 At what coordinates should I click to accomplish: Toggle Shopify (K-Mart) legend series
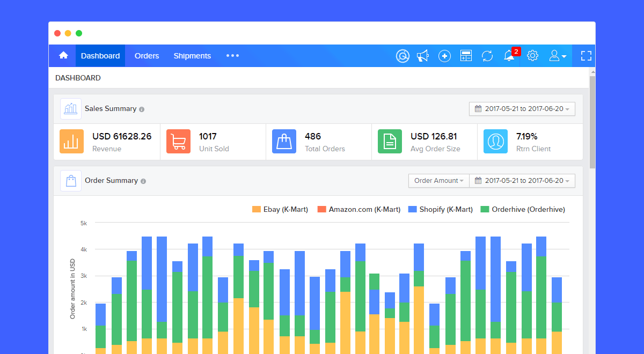coord(440,209)
